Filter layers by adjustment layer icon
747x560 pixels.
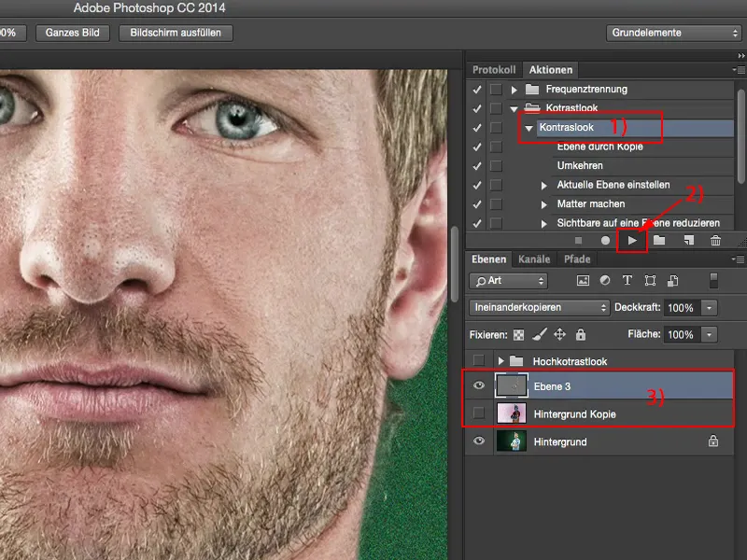pos(605,281)
